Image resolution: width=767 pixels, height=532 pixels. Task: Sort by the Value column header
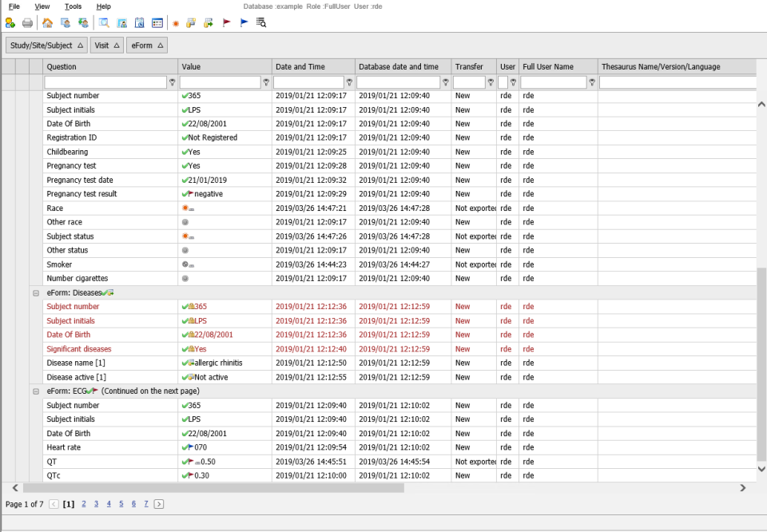pyautogui.click(x=225, y=66)
